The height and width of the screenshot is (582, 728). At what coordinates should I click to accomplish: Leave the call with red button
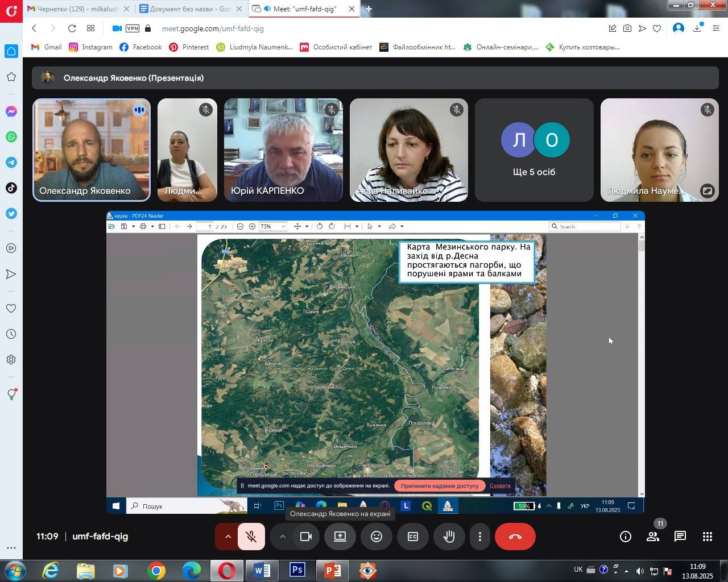point(515,537)
